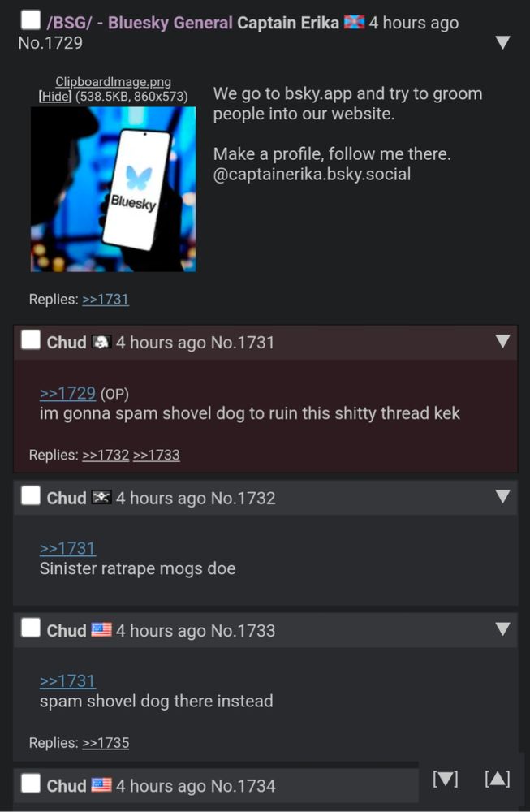530x812 pixels.
Task: Click Captain Erika's flag icon
Action: pyautogui.click(x=355, y=22)
